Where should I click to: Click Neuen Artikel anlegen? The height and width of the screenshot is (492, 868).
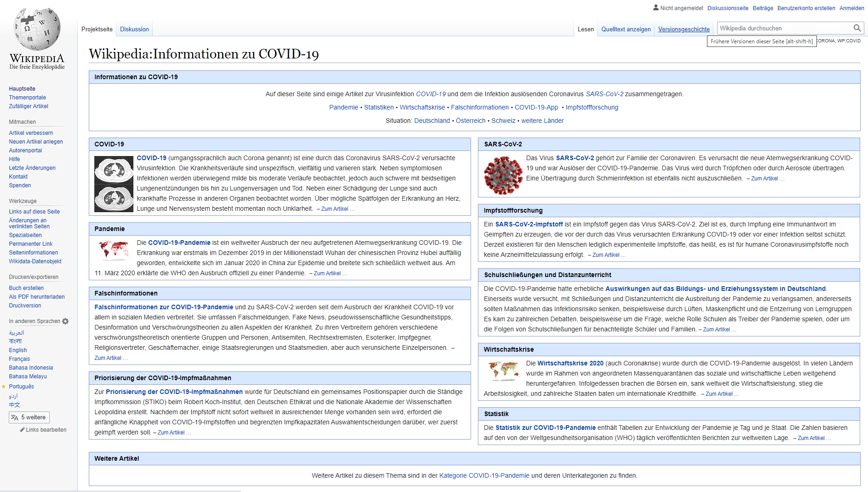pyautogui.click(x=36, y=142)
